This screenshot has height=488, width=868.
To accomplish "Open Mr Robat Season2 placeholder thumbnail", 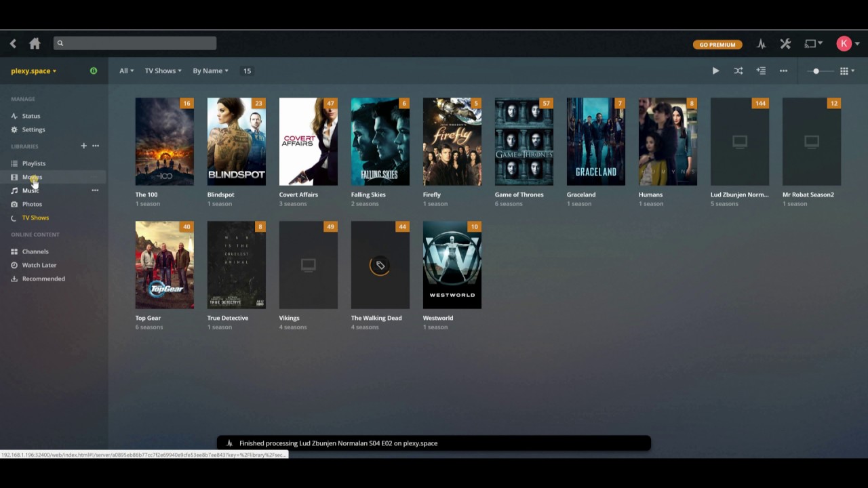I will tap(811, 142).
